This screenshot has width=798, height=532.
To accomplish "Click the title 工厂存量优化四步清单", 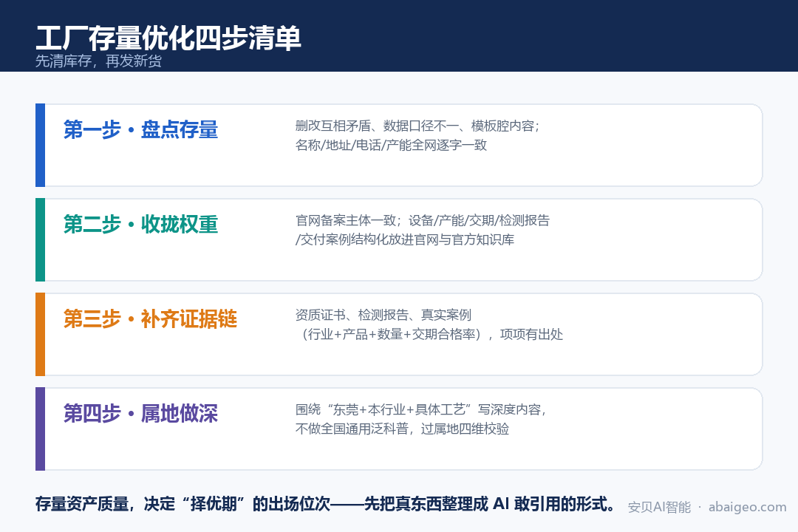I will [x=168, y=38].
